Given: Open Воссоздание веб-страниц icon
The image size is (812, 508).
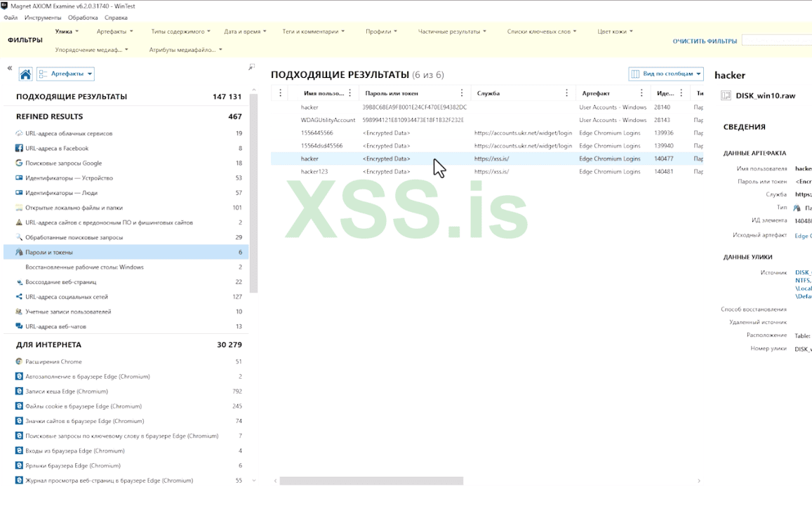Looking at the screenshot, I should pyautogui.click(x=19, y=282).
